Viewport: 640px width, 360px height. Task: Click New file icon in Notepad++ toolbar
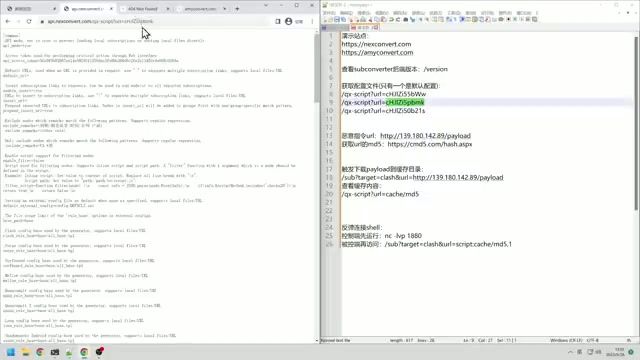tap(325, 19)
